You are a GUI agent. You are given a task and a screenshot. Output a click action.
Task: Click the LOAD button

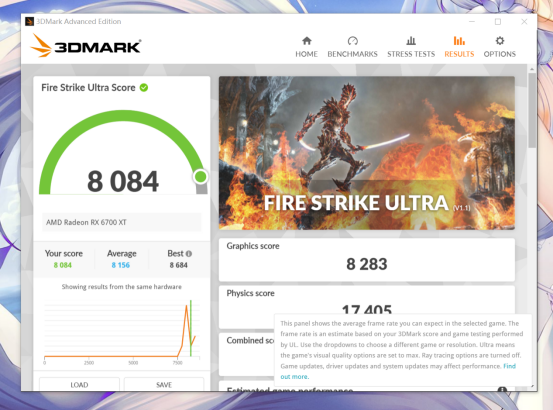click(79, 384)
